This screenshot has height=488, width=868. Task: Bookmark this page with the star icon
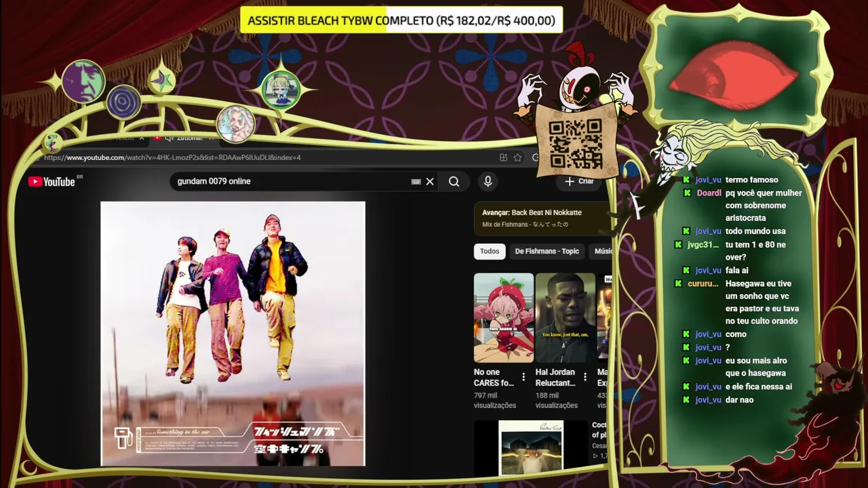[x=518, y=157]
